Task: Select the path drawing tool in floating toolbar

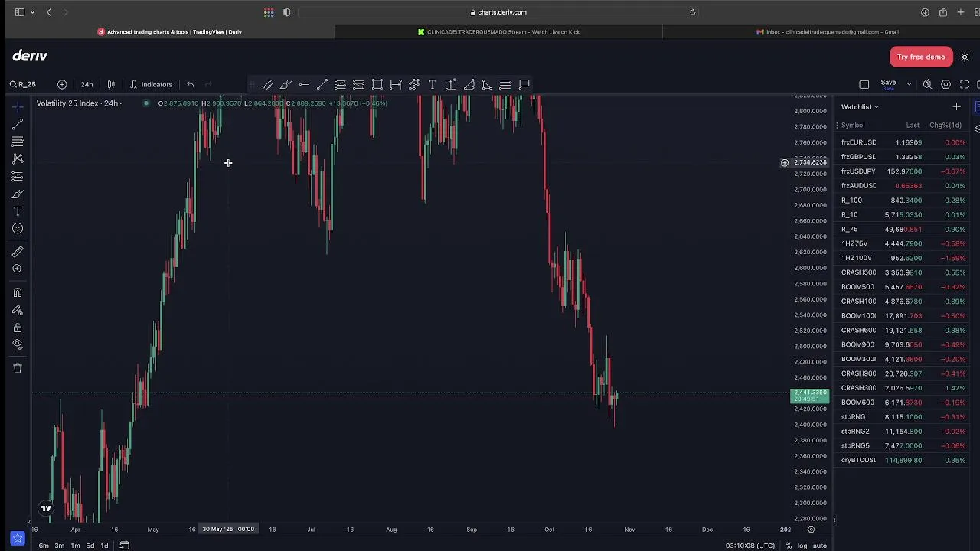Action: click(x=414, y=84)
